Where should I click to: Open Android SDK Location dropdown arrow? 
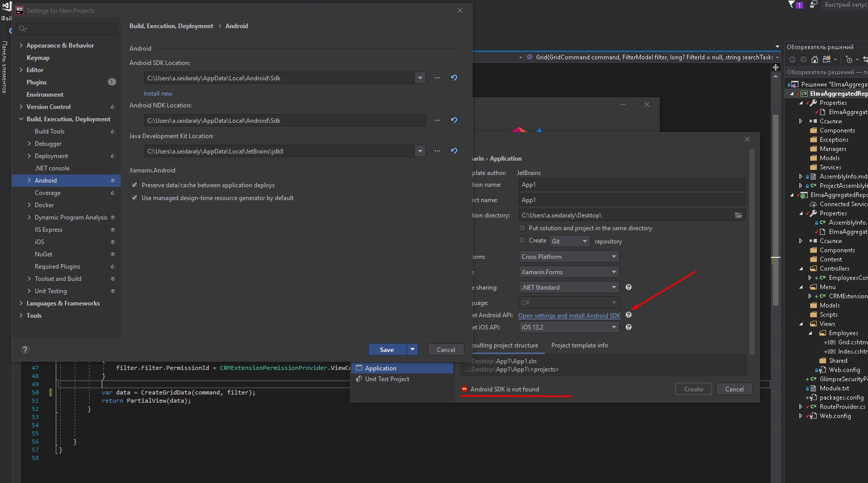[x=420, y=78]
